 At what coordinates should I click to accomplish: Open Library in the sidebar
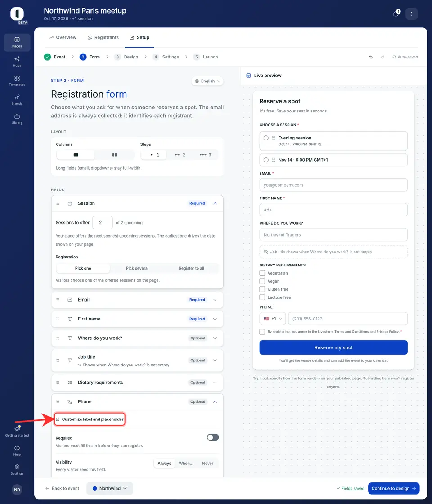[17, 119]
